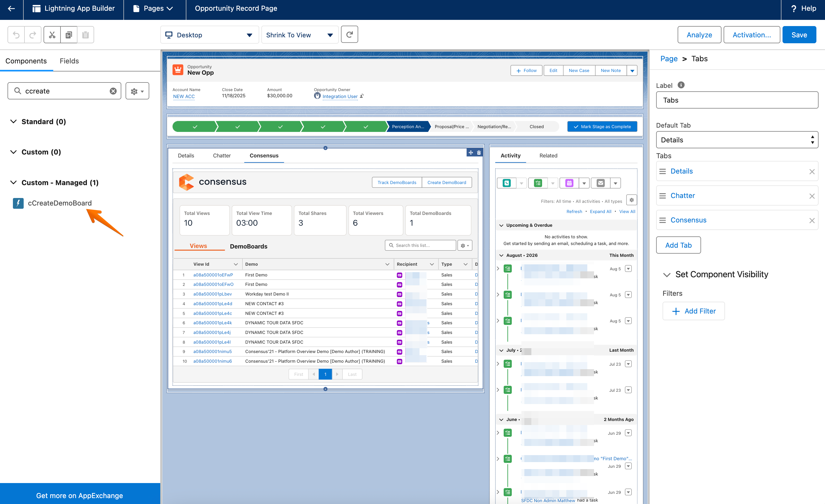Open Consensus list settings gear

pyautogui.click(x=465, y=246)
